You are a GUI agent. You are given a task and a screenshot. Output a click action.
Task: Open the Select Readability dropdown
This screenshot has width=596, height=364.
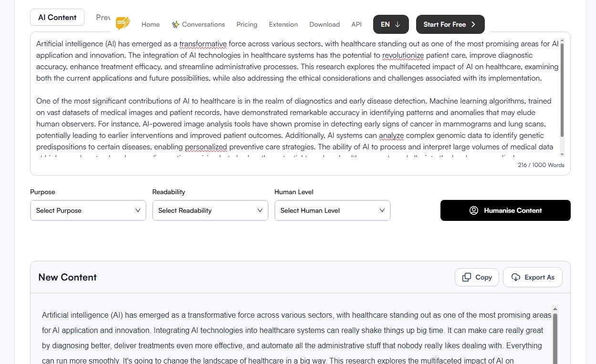tap(210, 210)
